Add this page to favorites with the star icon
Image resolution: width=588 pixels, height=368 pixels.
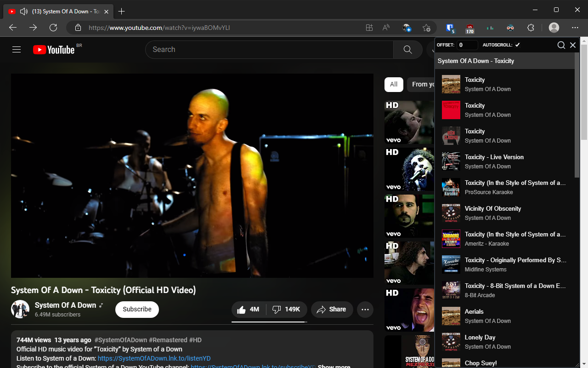coord(426,28)
